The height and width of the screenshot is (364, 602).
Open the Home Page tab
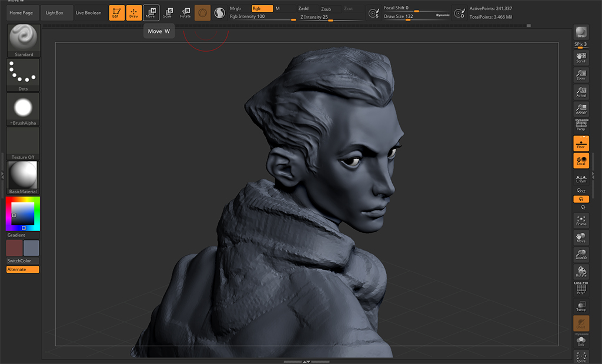tap(23, 13)
